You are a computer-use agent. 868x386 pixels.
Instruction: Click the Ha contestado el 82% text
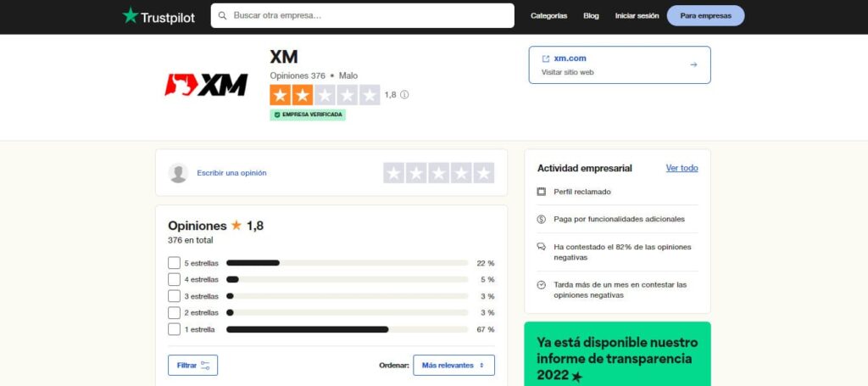(x=622, y=252)
